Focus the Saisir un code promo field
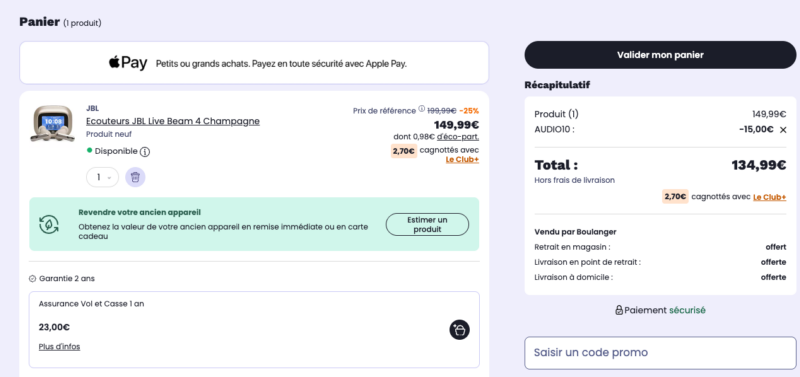 [x=660, y=353]
